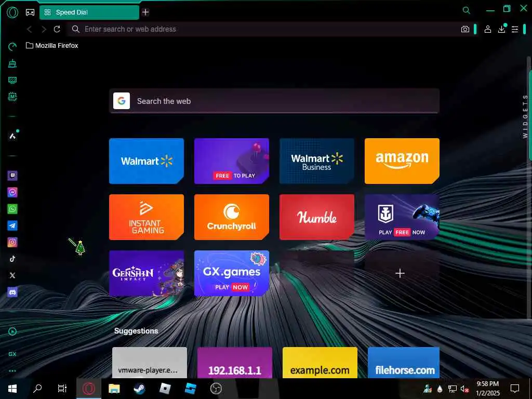Open the crossed-out monitor icon in sidebar
The height and width of the screenshot is (399, 532).
12,80
